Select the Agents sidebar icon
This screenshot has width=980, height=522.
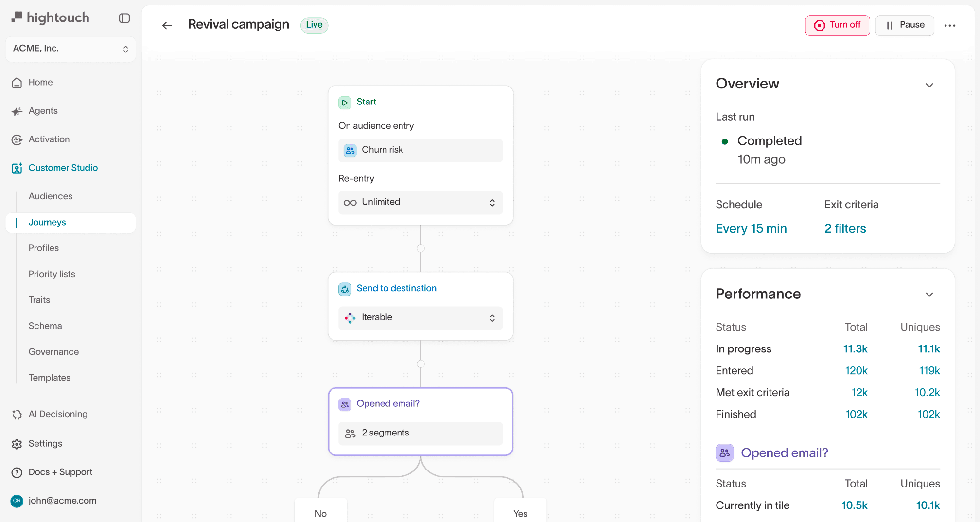point(17,111)
